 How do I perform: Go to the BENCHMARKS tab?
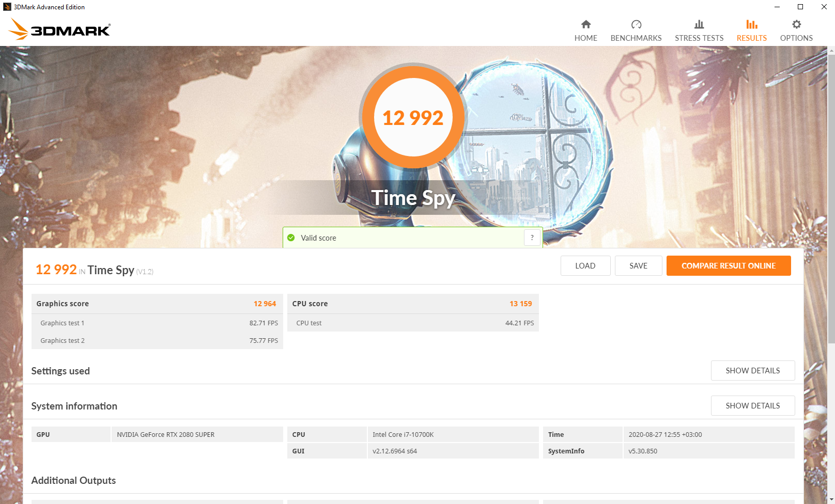[x=636, y=31]
